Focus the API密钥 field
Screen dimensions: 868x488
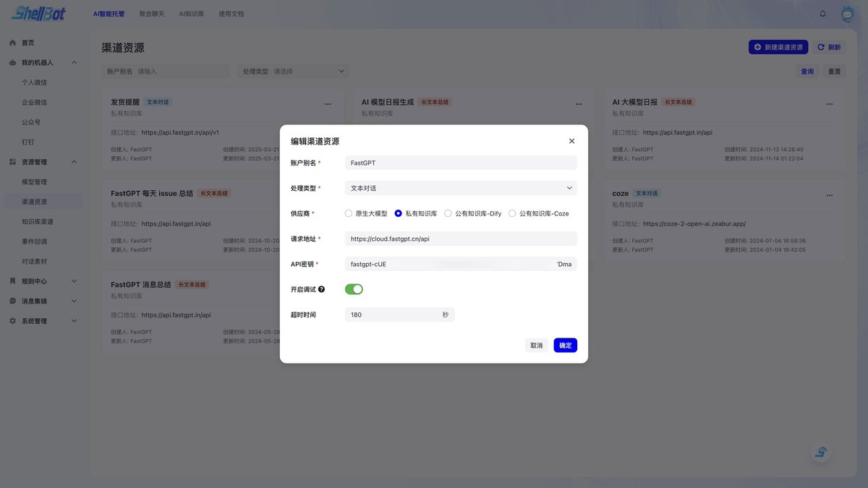pyautogui.click(x=461, y=264)
